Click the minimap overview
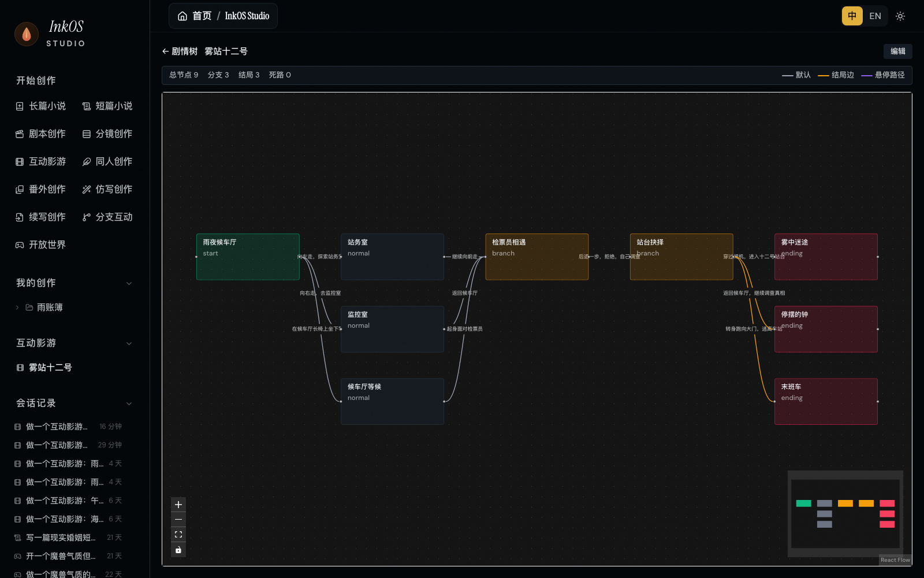 (x=845, y=514)
